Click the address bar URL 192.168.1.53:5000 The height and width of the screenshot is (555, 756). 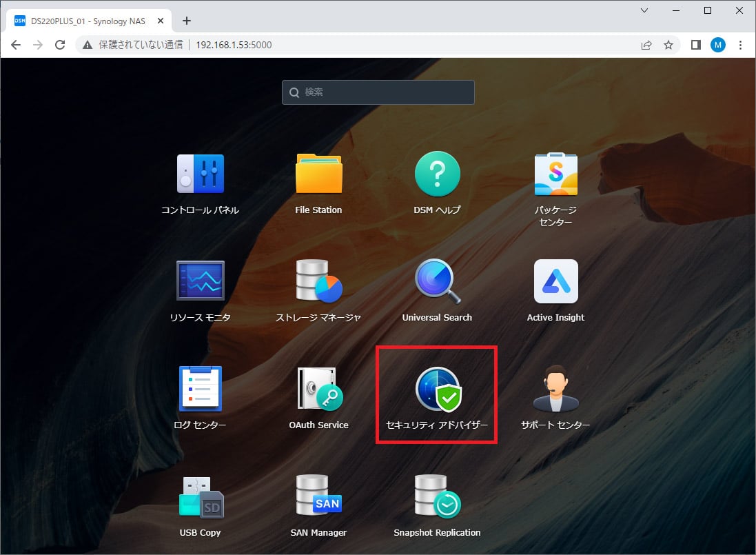point(234,45)
